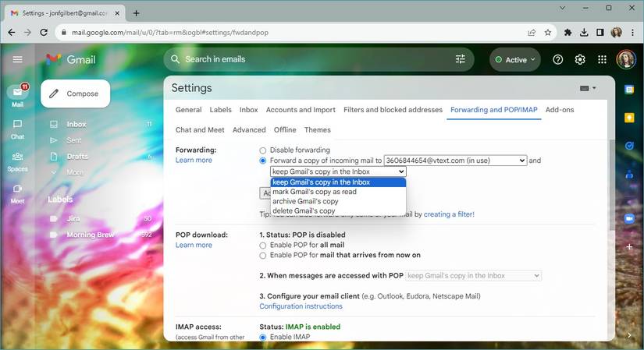Expand the Active status dropdown

point(515,59)
